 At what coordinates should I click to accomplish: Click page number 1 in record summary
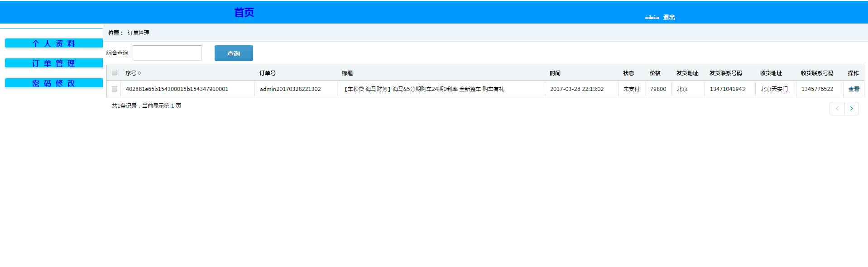point(173,106)
